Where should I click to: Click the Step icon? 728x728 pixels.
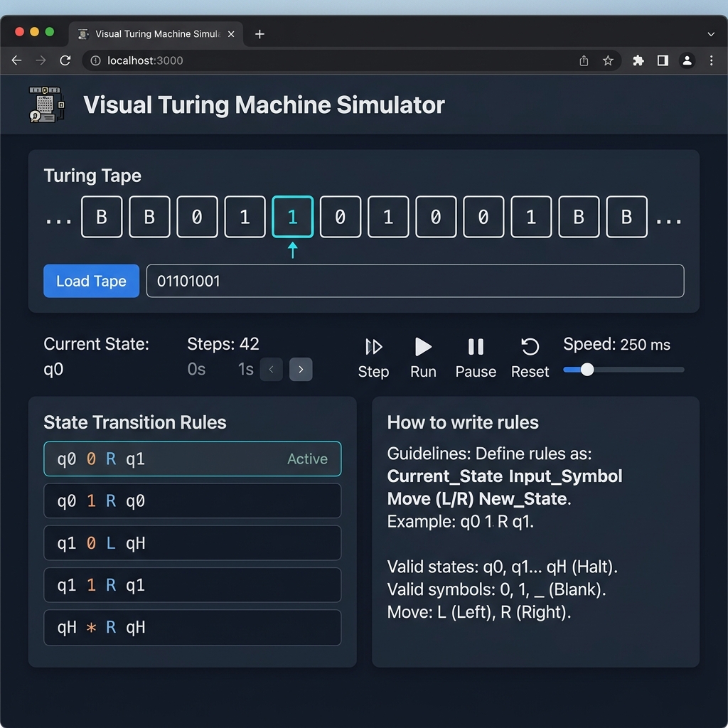click(x=373, y=347)
